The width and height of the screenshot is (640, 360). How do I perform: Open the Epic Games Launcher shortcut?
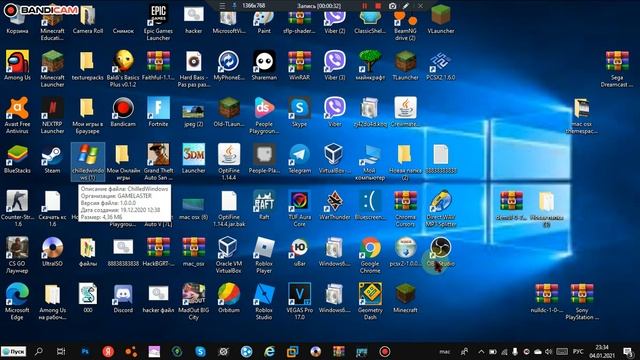click(158, 22)
